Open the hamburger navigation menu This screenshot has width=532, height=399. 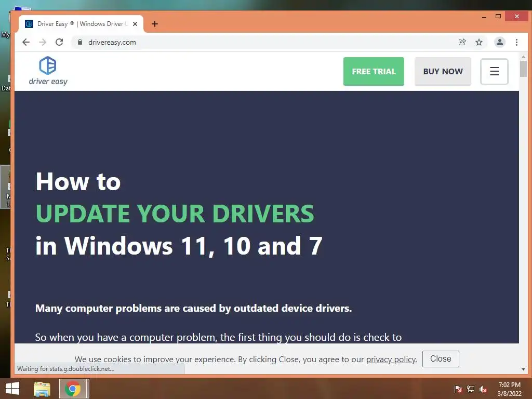(x=494, y=71)
